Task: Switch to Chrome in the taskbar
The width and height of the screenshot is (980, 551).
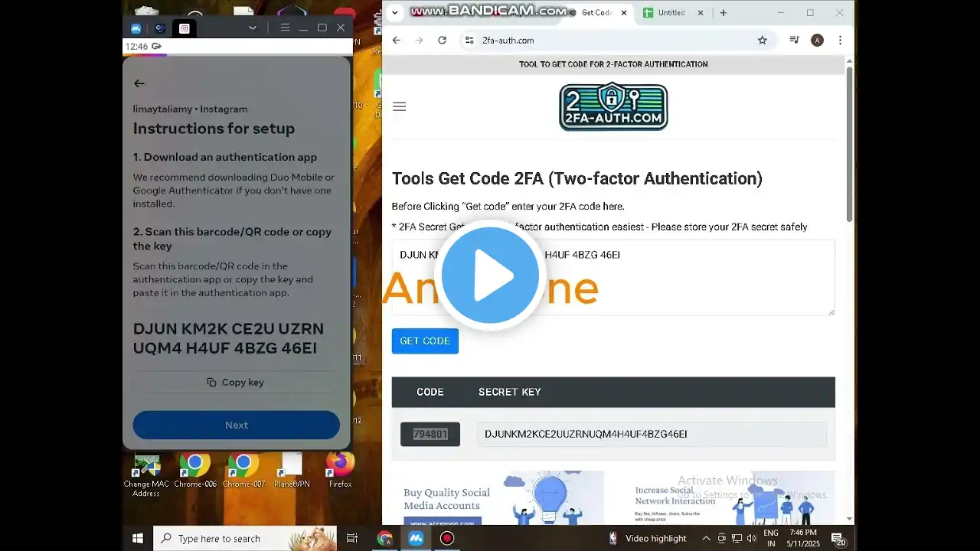Action: [385, 539]
